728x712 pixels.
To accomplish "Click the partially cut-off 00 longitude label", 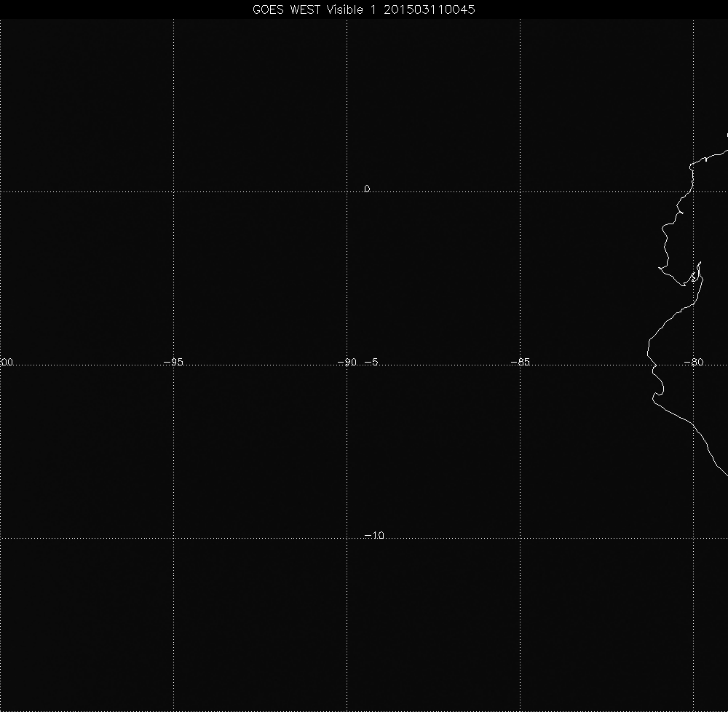I will point(7,362).
